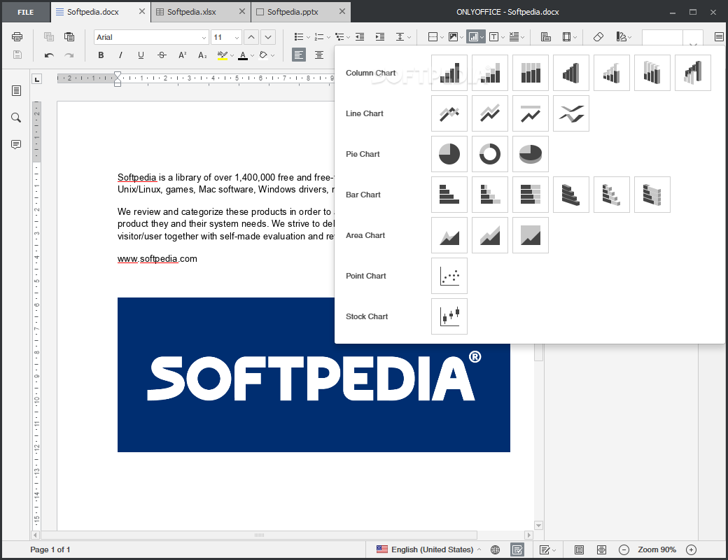Choose the first line chart type
728x560 pixels.
click(x=449, y=113)
